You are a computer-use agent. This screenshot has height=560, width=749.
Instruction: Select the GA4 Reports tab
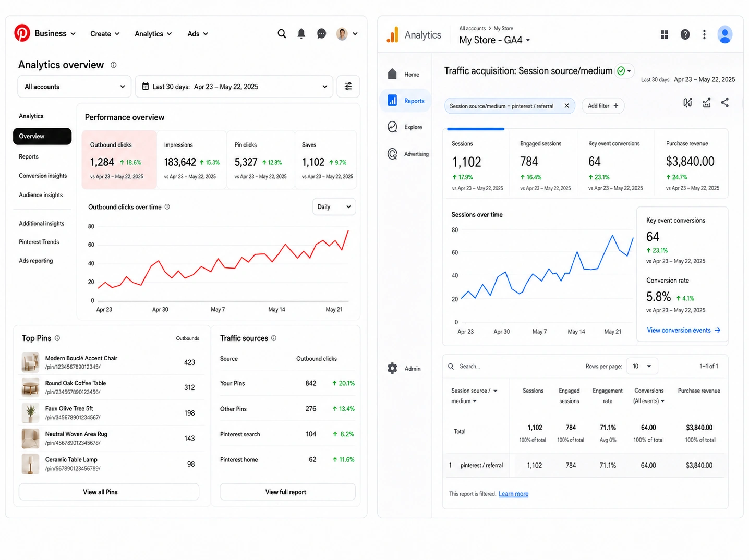pos(406,101)
